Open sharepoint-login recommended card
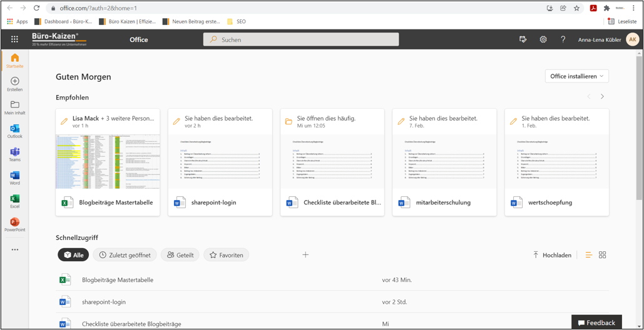The width and height of the screenshot is (644, 330). point(220,162)
